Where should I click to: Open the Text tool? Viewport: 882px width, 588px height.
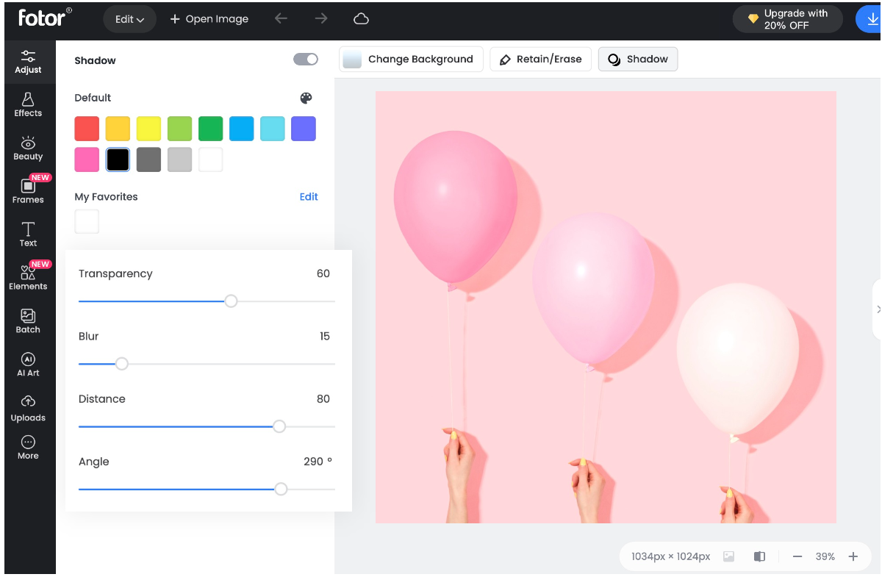pos(28,234)
